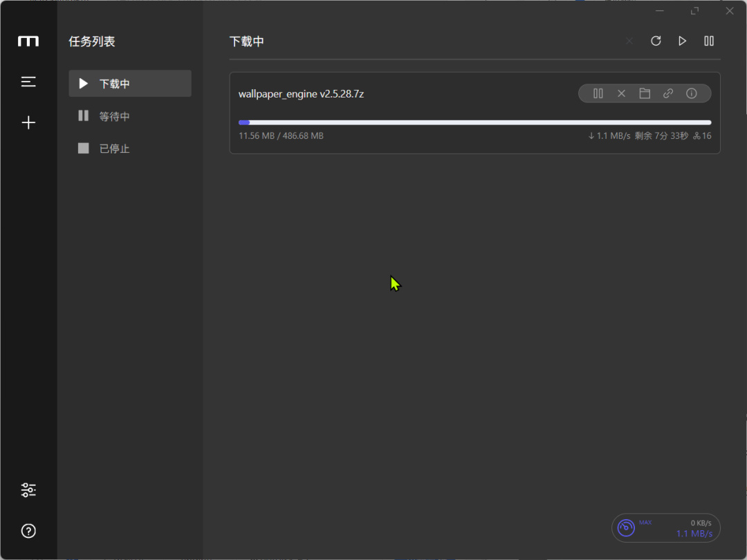Close the Motrix window
The width and height of the screenshot is (747, 560).
click(730, 10)
